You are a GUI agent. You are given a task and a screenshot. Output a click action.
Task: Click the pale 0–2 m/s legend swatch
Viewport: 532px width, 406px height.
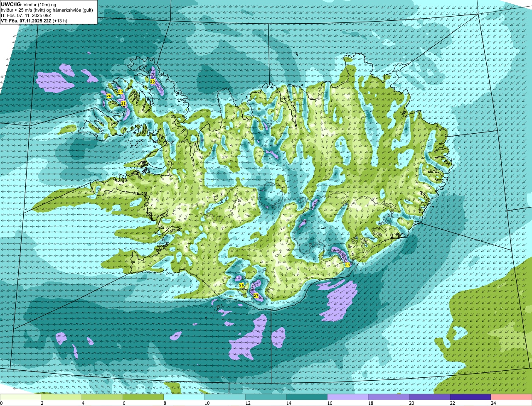(x=21, y=397)
